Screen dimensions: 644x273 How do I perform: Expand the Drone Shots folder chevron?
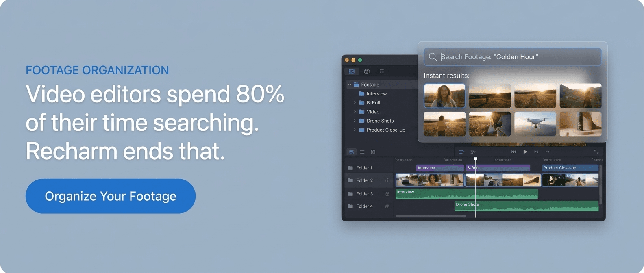355,121
